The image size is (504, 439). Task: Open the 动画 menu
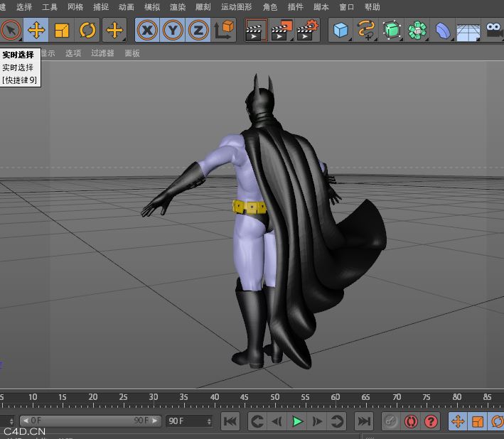click(127, 7)
